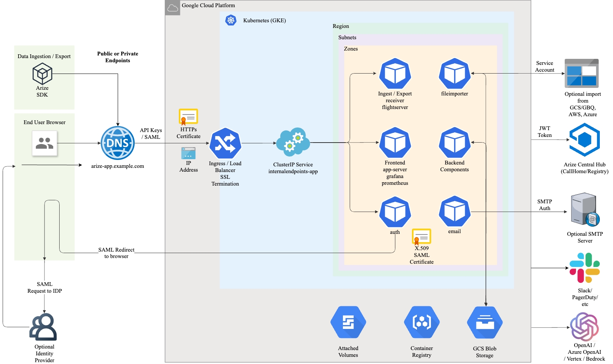Click the Ingress / Load Balancer icon
The image size is (613, 364).
[x=225, y=143]
